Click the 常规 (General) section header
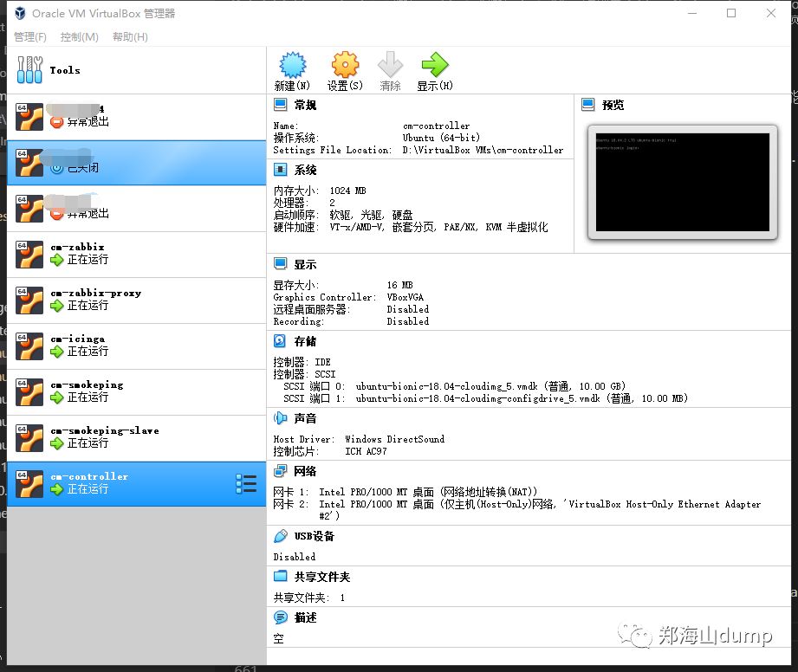Image resolution: width=798 pixels, height=672 pixels. pyautogui.click(x=304, y=105)
